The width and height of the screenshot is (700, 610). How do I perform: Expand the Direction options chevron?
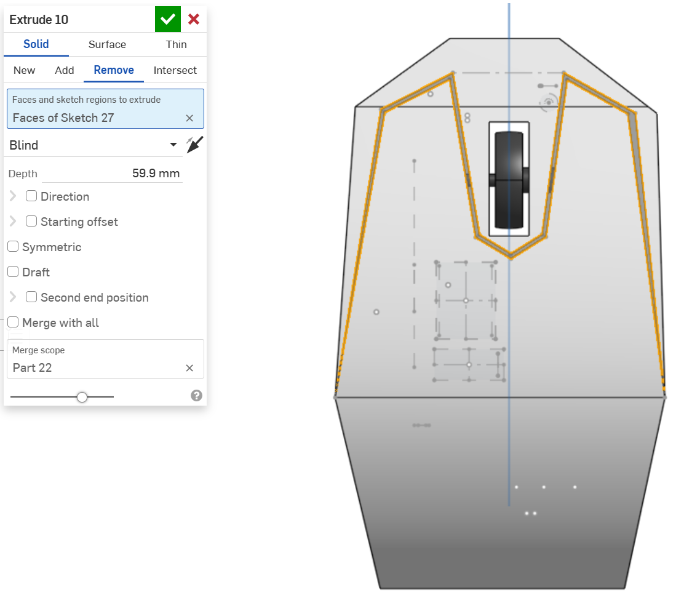[13, 196]
